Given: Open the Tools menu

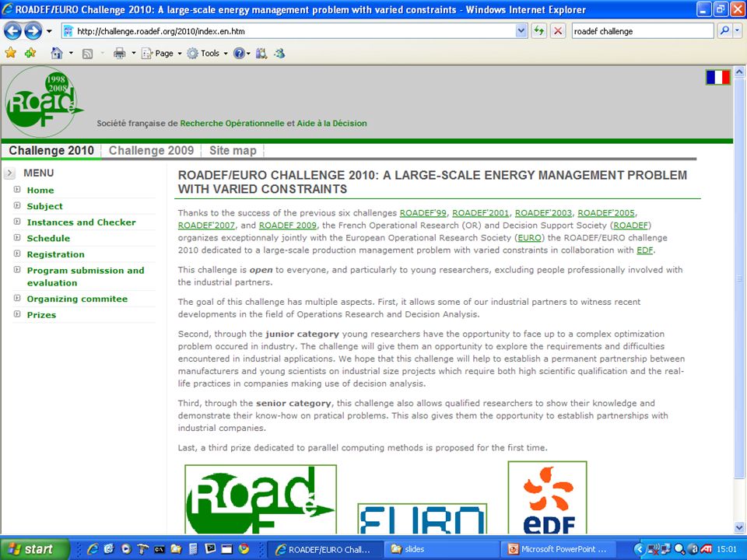Looking at the screenshot, I should [207, 54].
